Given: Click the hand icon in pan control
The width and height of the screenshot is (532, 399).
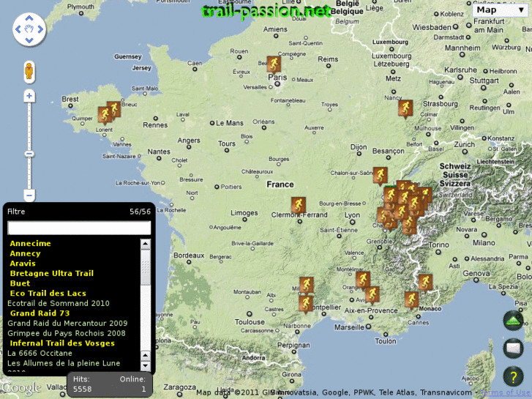Looking at the screenshot, I should (x=29, y=29).
